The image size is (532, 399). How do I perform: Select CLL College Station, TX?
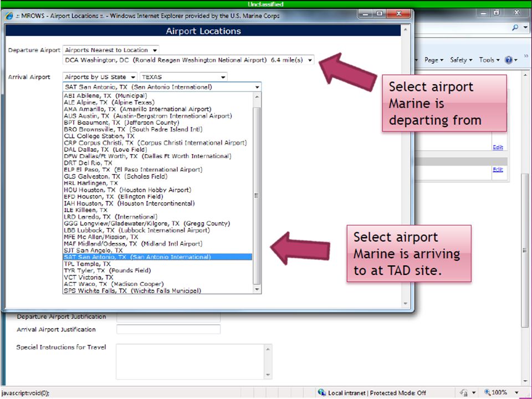(158, 136)
